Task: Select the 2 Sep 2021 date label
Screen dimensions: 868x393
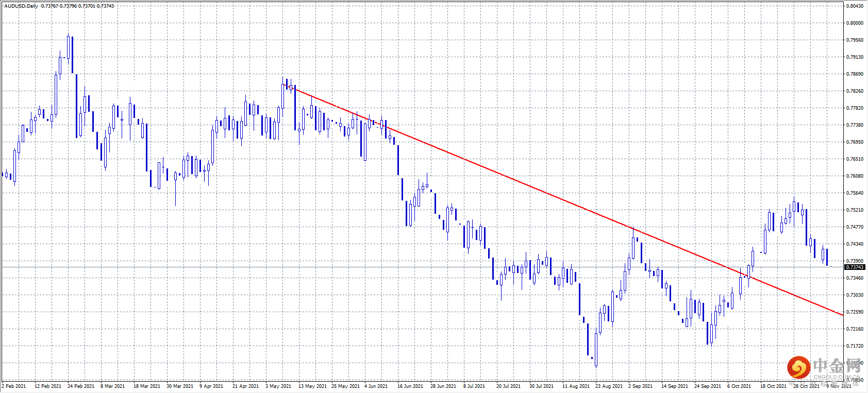Action: pyautogui.click(x=640, y=386)
